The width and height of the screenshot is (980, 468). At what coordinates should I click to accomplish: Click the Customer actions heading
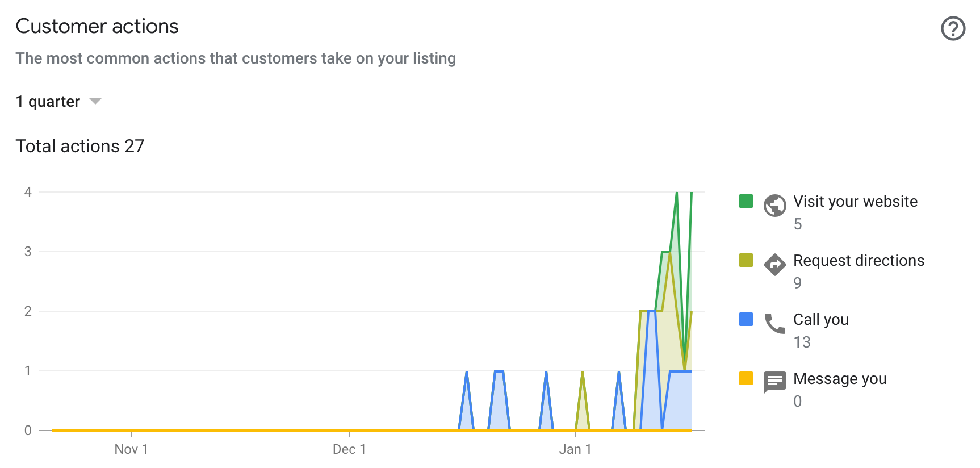click(x=97, y=26)
